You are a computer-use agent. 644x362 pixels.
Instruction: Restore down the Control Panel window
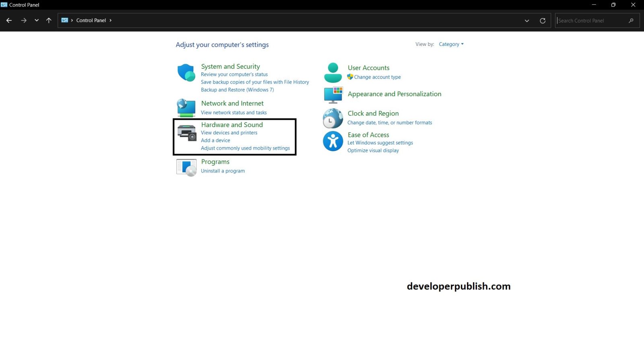click(x=613, y=5)
